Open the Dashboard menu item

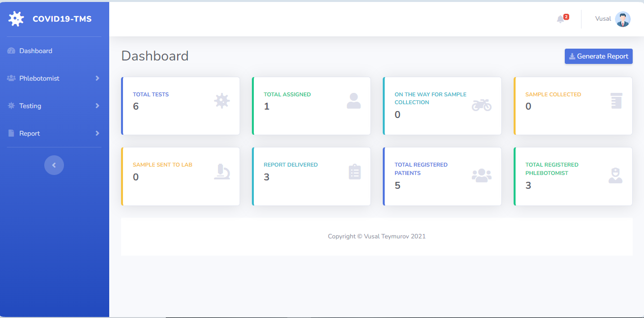[x=35, y=51]
